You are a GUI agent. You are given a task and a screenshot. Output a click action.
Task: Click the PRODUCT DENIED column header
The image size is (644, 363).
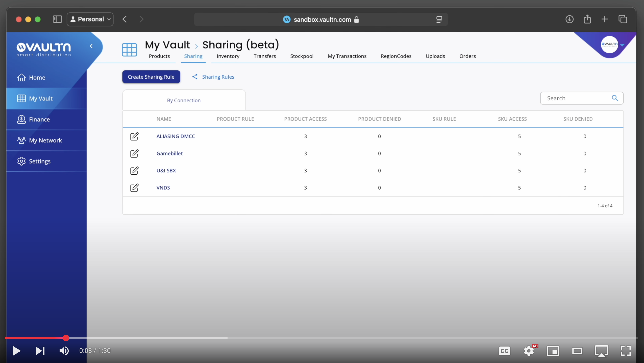(379, 119)
